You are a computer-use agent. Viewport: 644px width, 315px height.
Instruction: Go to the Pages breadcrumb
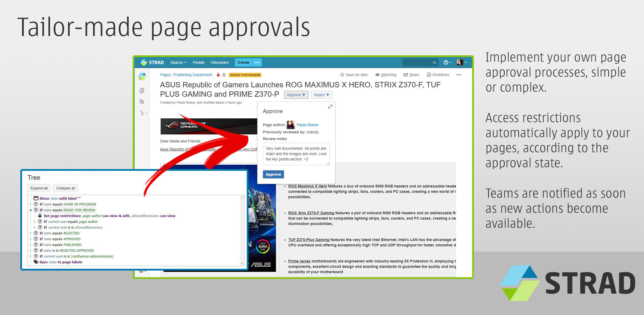[x=165, y=75]
